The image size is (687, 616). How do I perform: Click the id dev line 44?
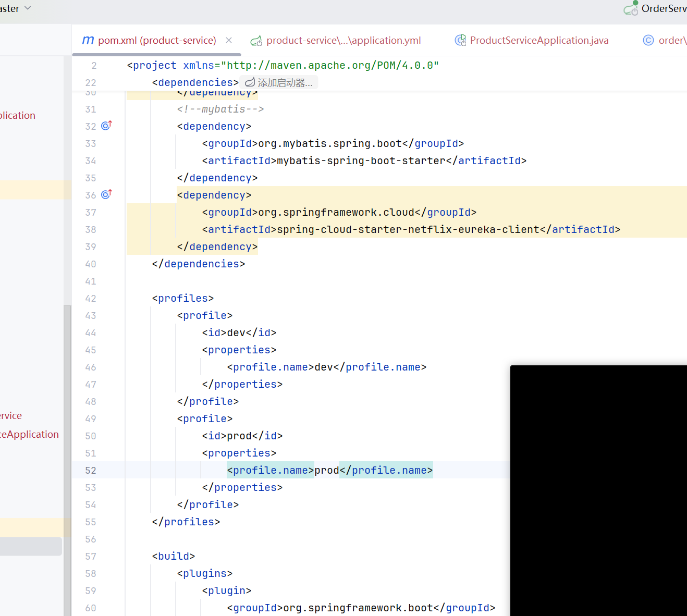coord(239,332)
